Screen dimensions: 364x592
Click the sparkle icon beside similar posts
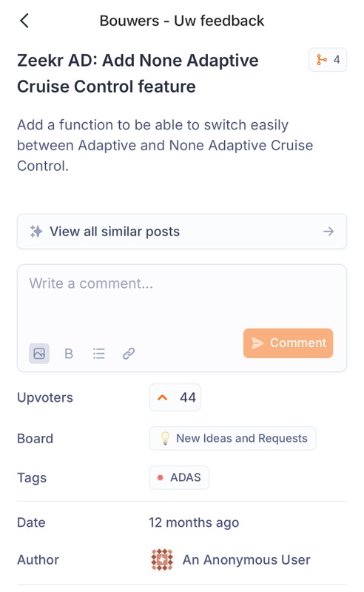pyautogui.click(x=36, y=232)
